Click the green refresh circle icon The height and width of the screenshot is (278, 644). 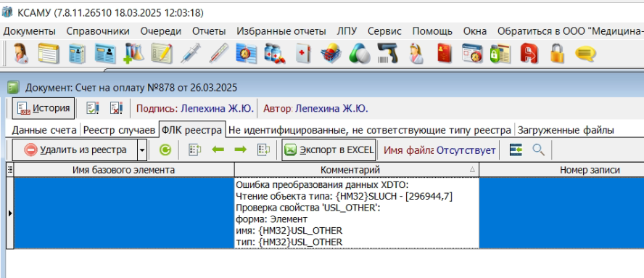pos(165,150)
